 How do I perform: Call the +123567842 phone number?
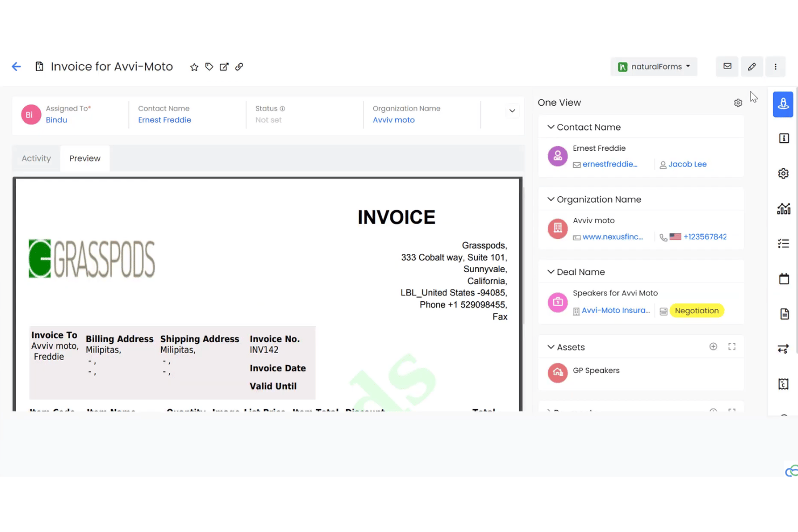(705, 237)
